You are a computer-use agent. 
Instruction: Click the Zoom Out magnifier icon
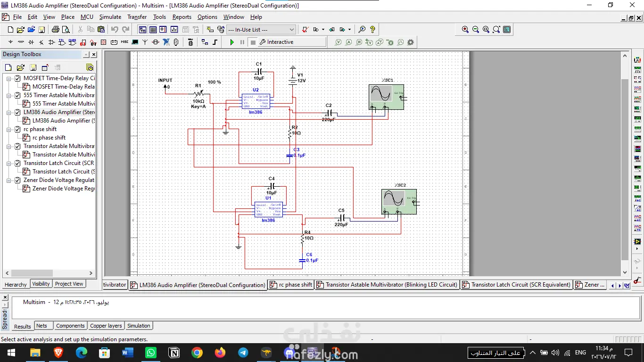click(x=476, y=30)
